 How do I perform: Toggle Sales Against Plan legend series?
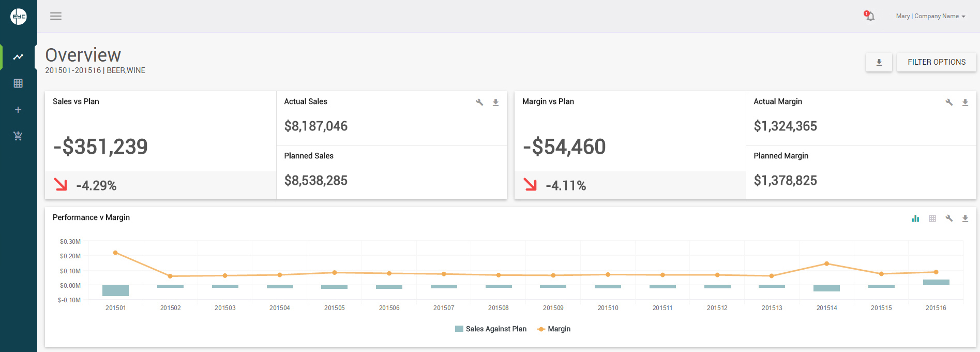tap(491, 329)
